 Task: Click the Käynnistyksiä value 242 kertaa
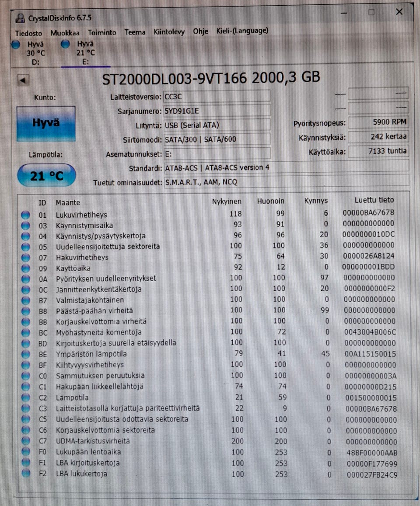point(378,136)
